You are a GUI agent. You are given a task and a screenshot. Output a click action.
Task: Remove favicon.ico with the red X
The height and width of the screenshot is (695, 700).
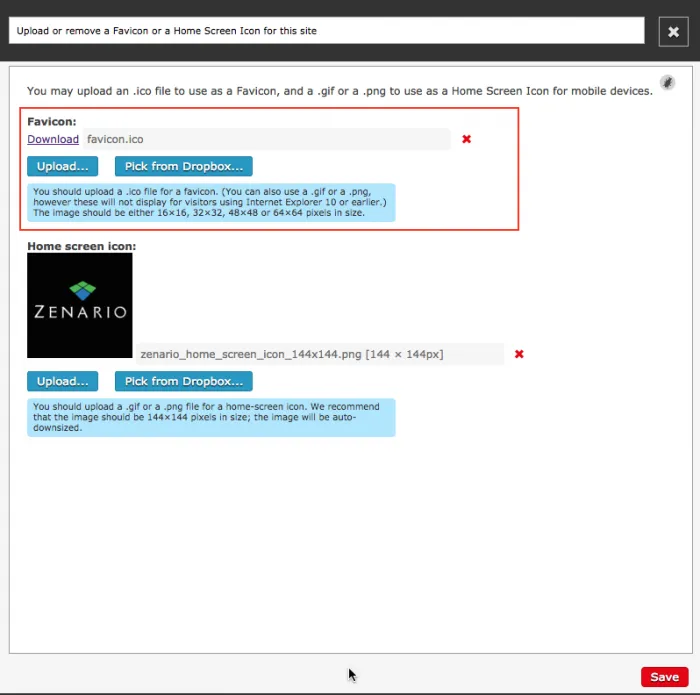[x=466, y=139]
